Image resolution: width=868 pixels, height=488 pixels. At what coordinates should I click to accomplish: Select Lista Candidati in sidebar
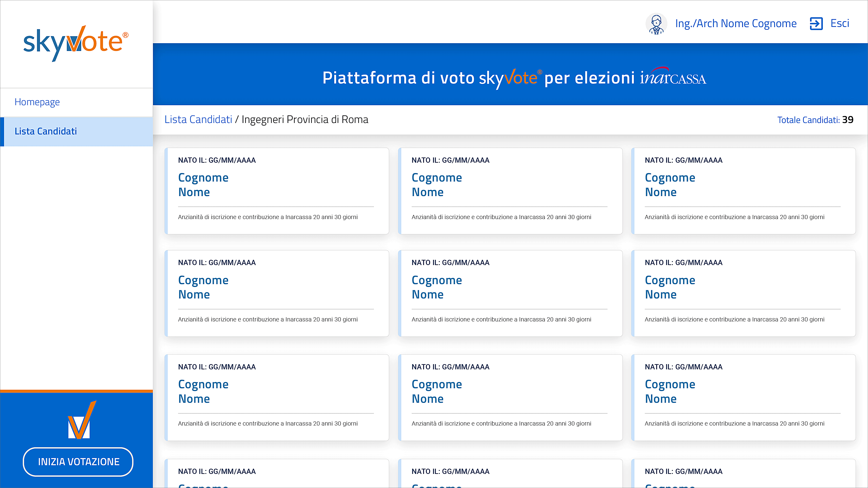pyautogui.click(x=46, y=131)
